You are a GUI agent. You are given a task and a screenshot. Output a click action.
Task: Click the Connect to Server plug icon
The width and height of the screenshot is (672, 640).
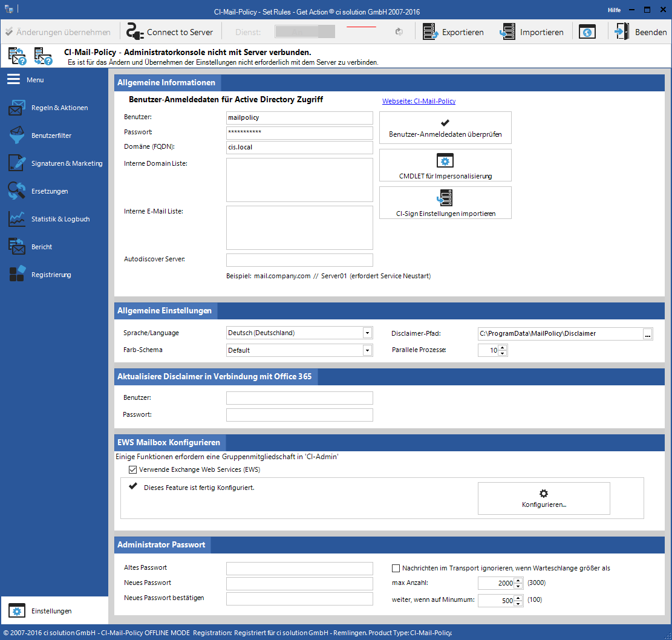(135, 31)
